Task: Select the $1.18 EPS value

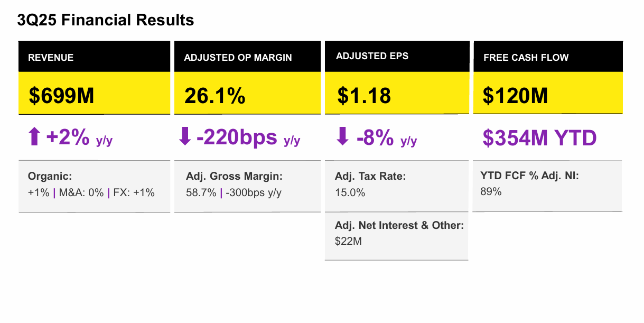Action: pos(364,96)
